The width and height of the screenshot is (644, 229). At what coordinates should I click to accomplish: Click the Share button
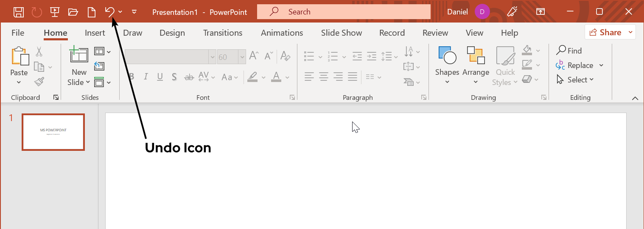(x=605, y=32)
